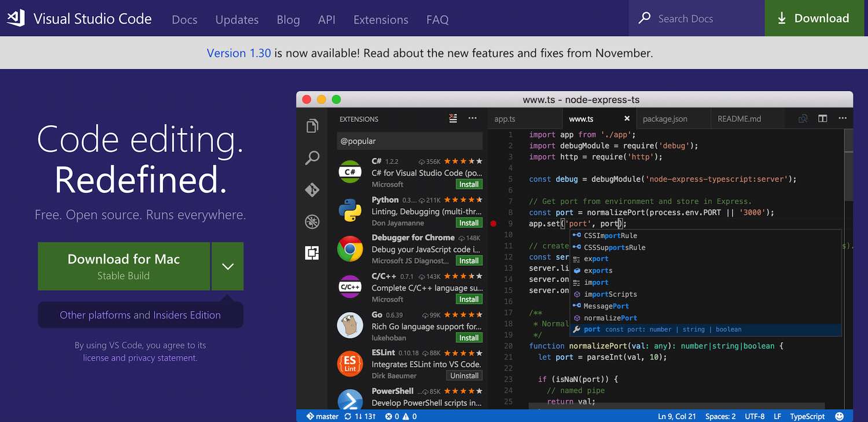This screenshot has width=868, height=422.
Task: Click the ESLint extension logo
Action: [350, 364]
